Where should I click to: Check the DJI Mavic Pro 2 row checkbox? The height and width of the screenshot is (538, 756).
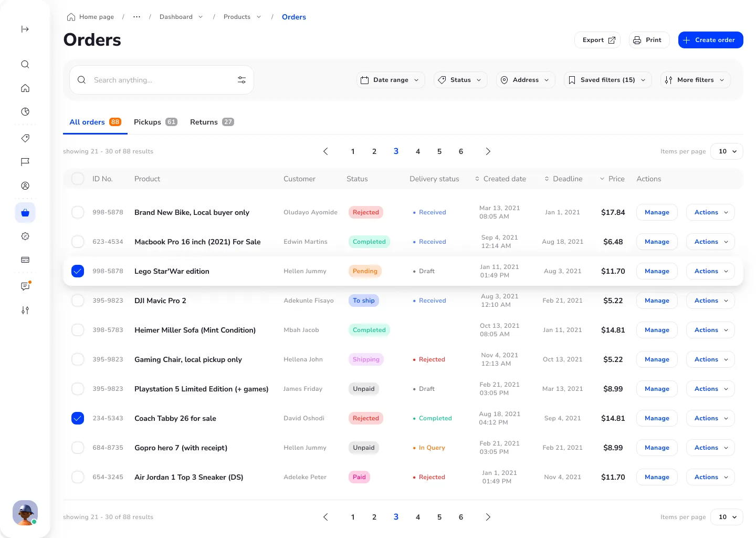78,301
